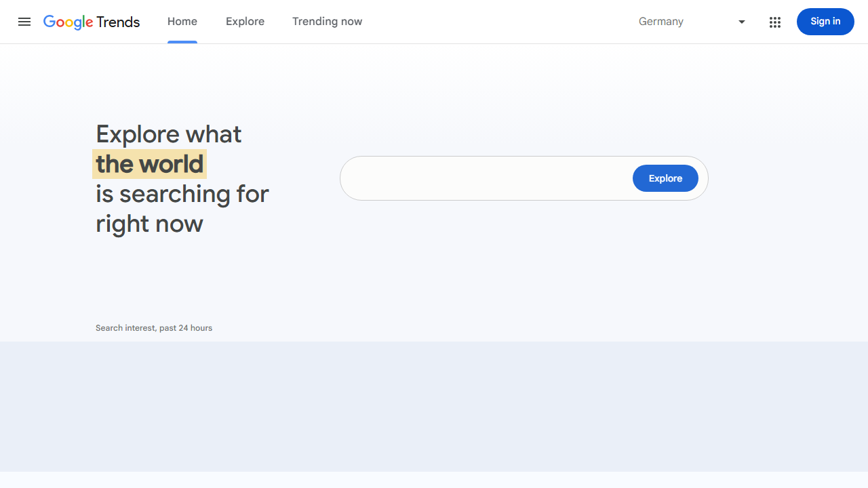The width and height of the screenshot is (868, 488).
Task: Click the Sign in button
Action: point(825,22)
